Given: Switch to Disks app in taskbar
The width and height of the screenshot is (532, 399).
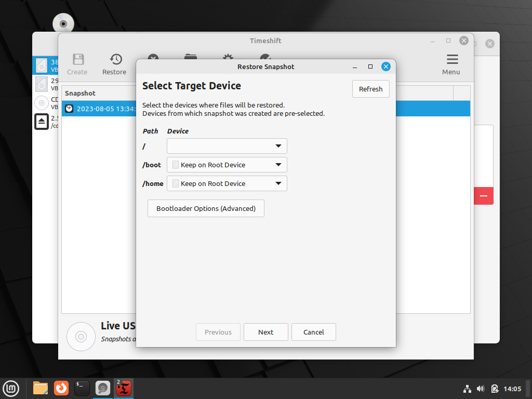Looking at the screenshot, I should coord(103,388).
